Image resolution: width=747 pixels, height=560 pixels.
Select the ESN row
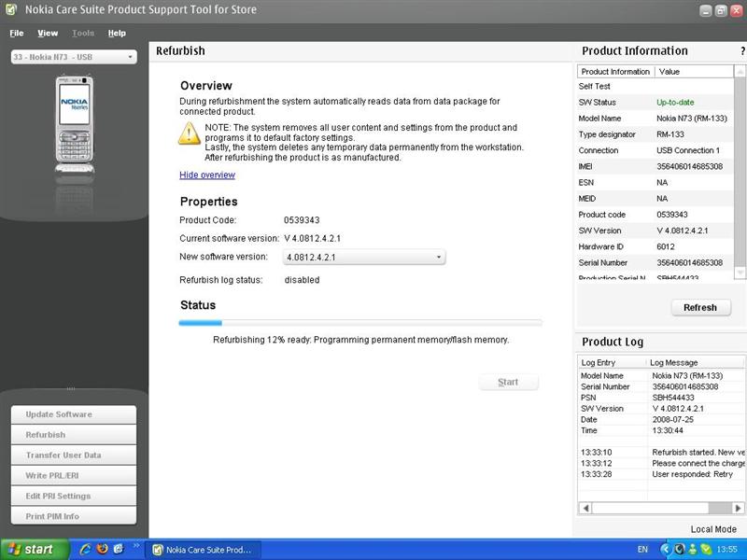(655, 183)
